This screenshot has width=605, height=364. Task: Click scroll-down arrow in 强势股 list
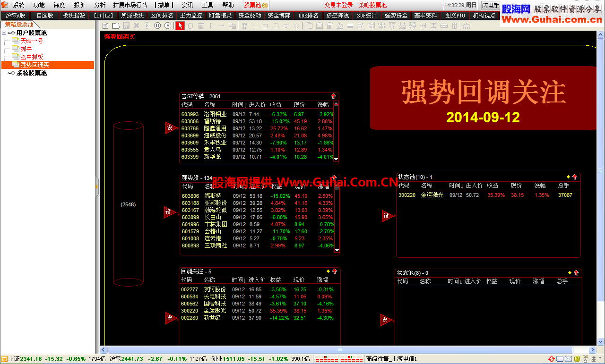pyautogui.click(x=337, y=250)
